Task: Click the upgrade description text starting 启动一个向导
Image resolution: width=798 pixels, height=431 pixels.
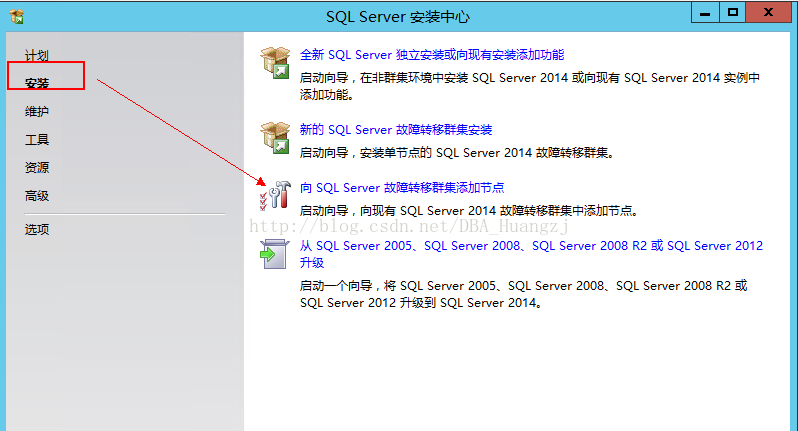Action: 524,294
